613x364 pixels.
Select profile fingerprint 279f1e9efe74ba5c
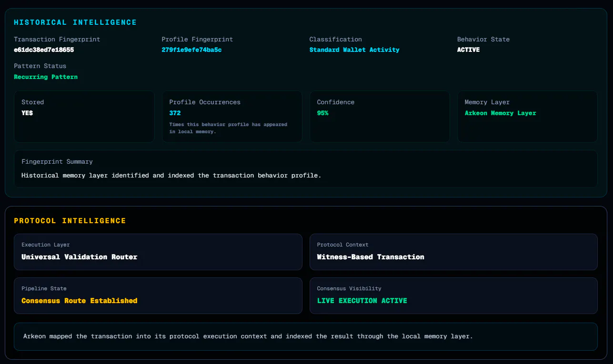(191, 50)
